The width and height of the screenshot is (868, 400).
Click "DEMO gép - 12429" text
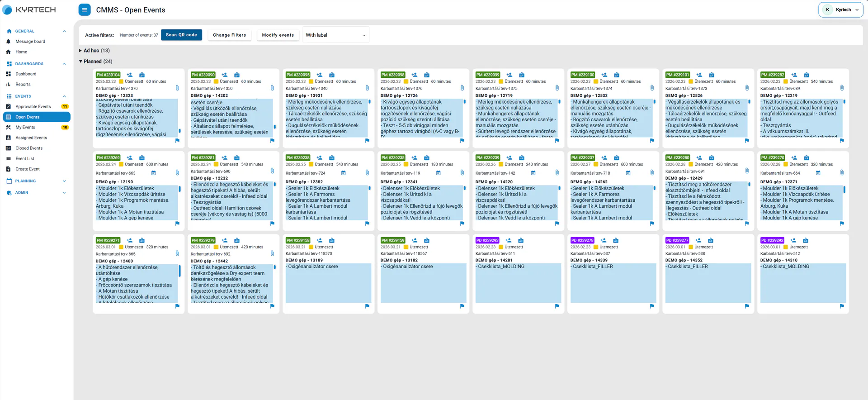pos(684,178)
